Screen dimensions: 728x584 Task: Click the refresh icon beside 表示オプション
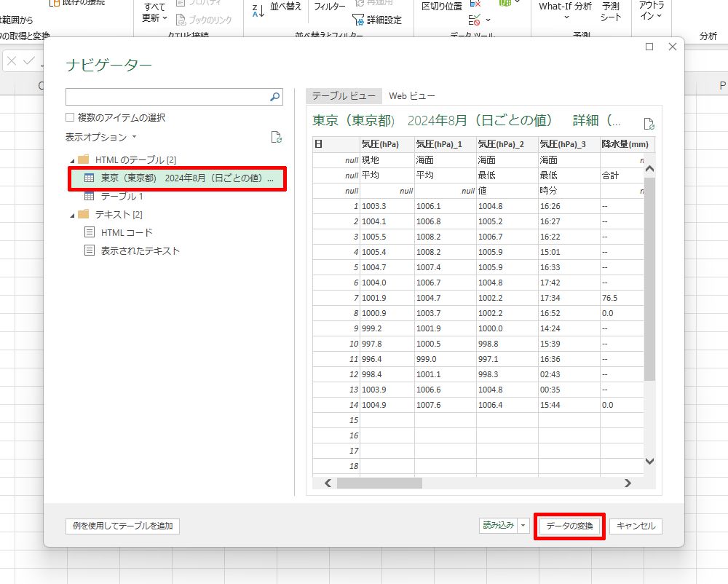point(276,137)
